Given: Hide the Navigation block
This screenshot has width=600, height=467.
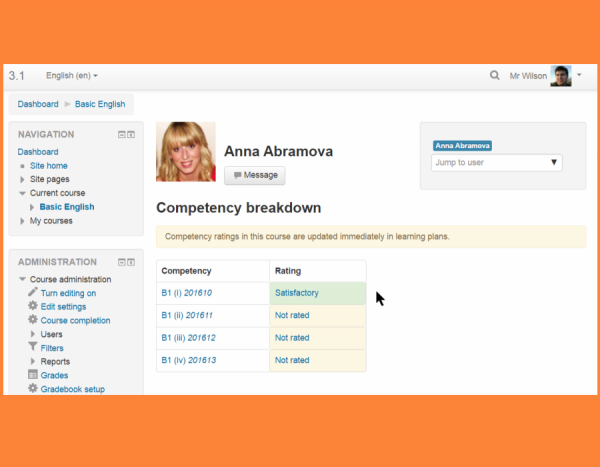Looking at the screenshot, I should [120, 134].
